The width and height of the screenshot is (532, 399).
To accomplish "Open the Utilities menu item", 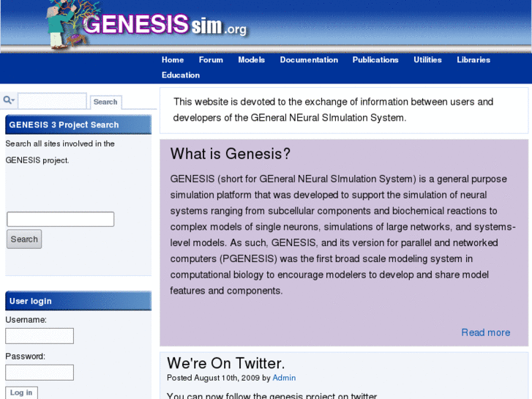I will (x=428, y=60).
